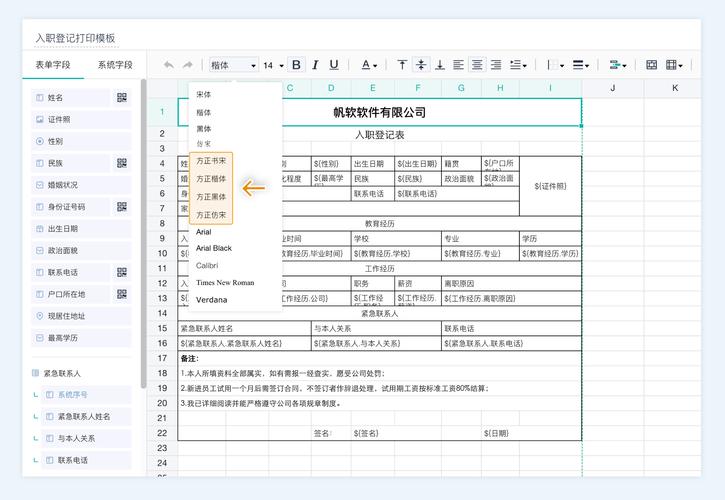Open the teal alignment options dropdown
Image resolution: width=725 pixels, height=500 pixels.
[618, 65]
